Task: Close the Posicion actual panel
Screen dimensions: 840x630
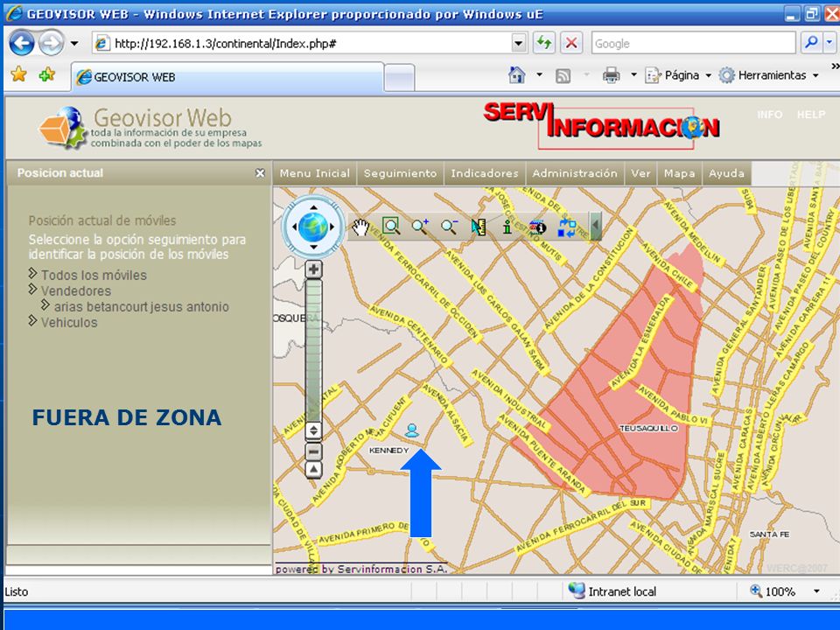Action: [260, 173]
